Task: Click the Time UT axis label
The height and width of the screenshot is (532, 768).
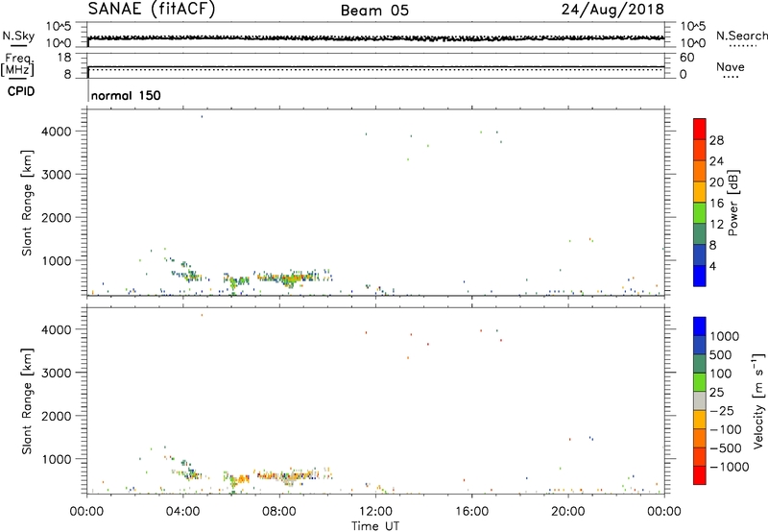Action: (x=375, y=526)
